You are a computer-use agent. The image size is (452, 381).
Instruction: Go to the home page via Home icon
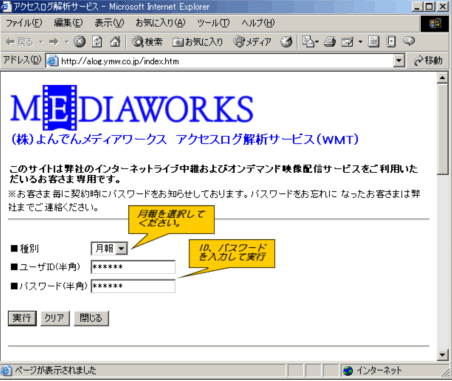115,42
